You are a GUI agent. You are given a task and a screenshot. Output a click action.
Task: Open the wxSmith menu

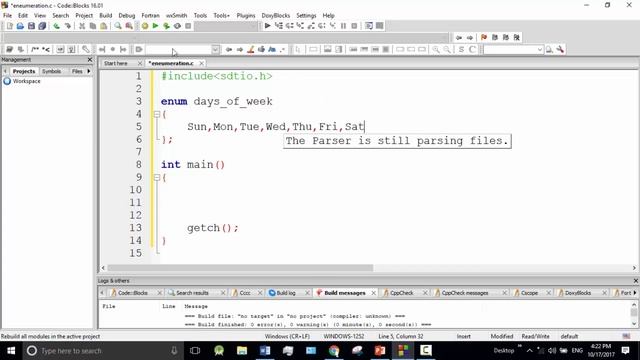(176, 15)
